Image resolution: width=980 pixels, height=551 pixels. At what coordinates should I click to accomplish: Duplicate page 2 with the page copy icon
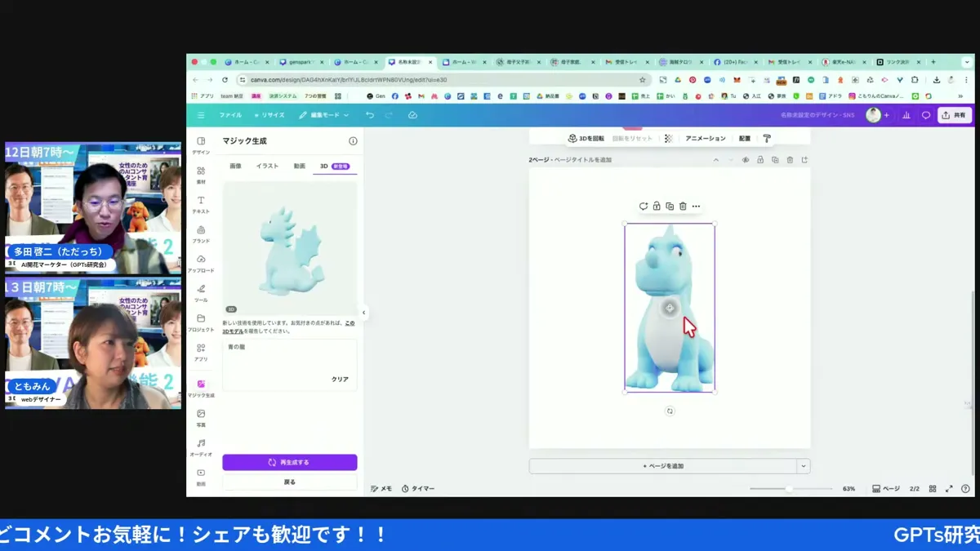[775, 160]
